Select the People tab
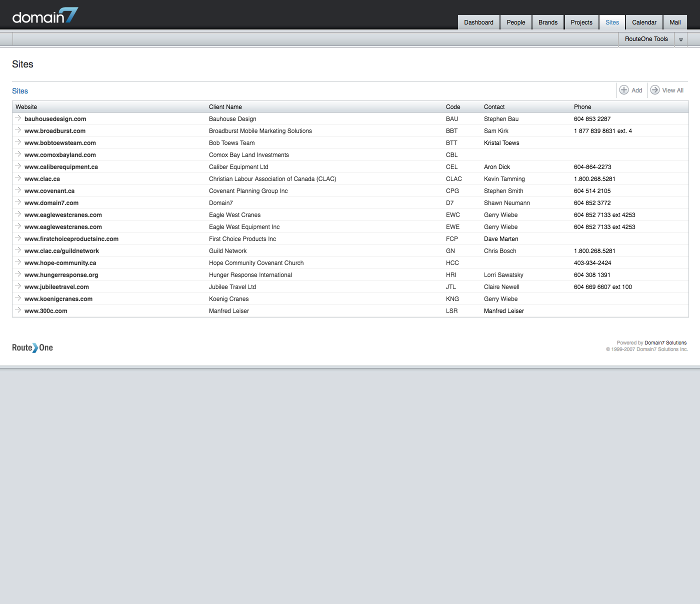Image resolution: width=700 pixels, height=604 pixels. click(516, 22)
